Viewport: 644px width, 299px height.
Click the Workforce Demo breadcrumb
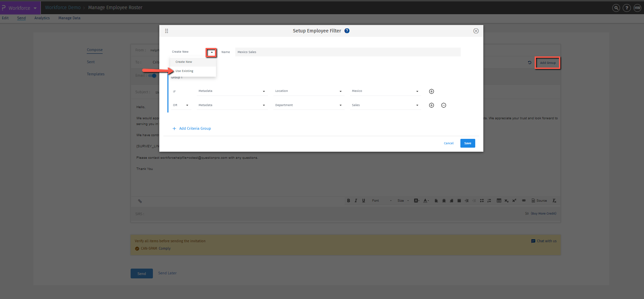point(63,7)
